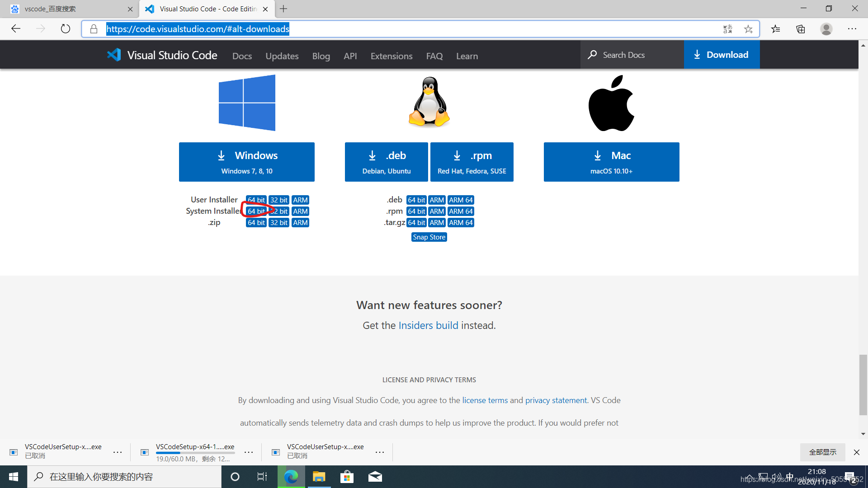Open options for first VSCodeUserSetup download

(118, 452)
